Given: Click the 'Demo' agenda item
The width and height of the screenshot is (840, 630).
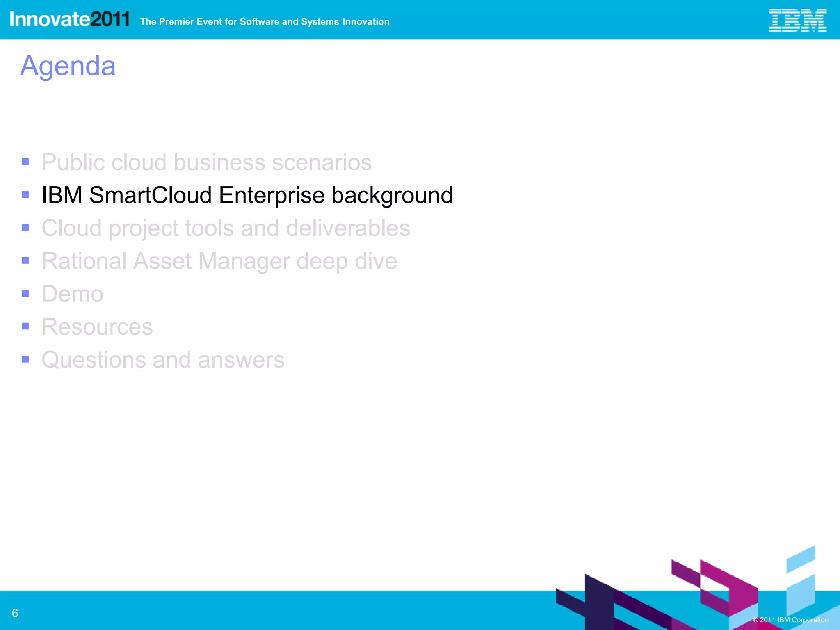Looking at the screenshot, I should point(73,294).
